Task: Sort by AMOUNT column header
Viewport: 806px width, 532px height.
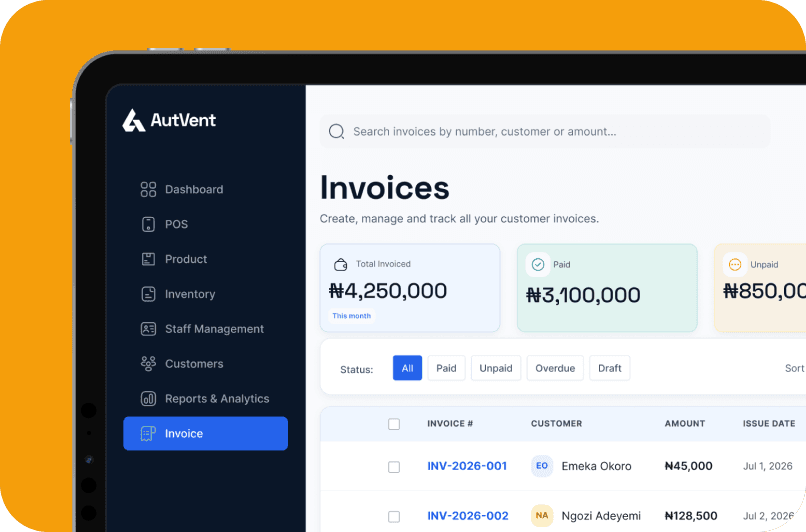Action: coord(685,424)
